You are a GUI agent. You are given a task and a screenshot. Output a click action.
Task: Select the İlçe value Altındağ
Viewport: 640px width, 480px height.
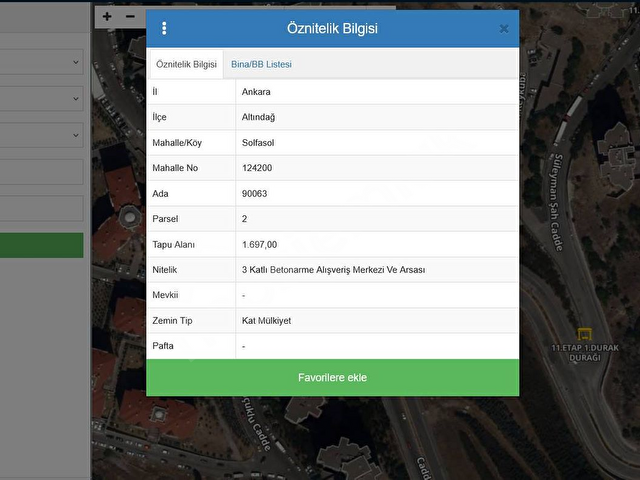[258, 117]
